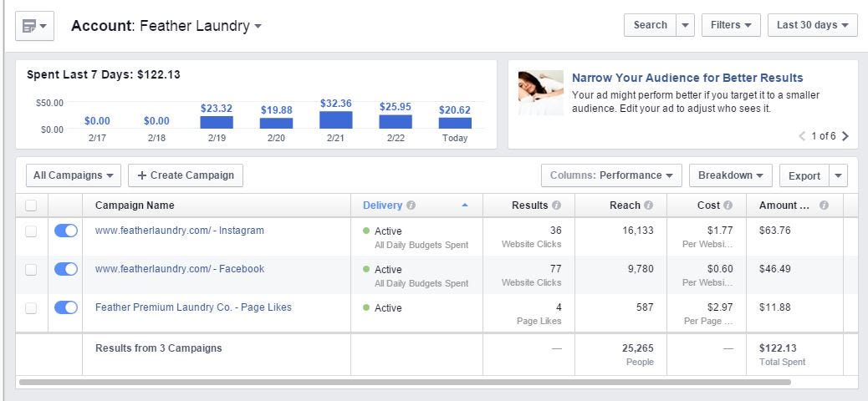Open the ad tip thumbnail image
Image resolution: width=868 pixels, height=401 pixels.
540,93
